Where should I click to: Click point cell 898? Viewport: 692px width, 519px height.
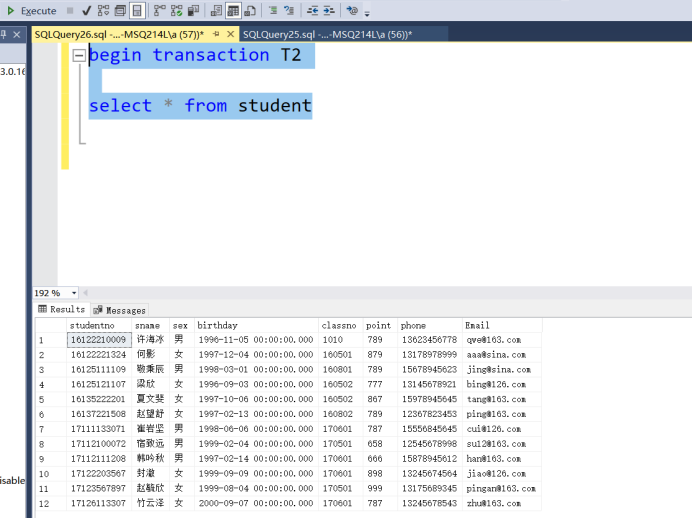coord(380,474)
